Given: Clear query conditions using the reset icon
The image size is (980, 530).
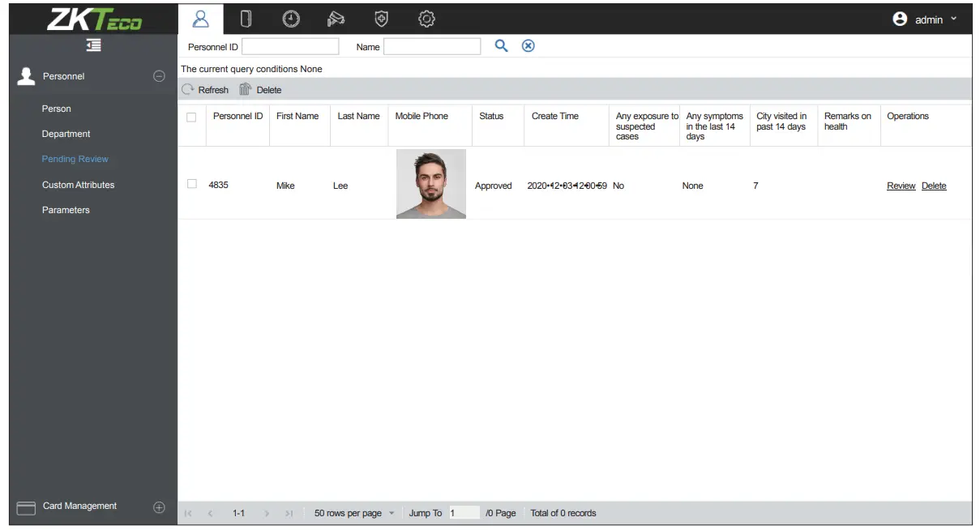Looking at the screenshot, I should pos(528,45).
